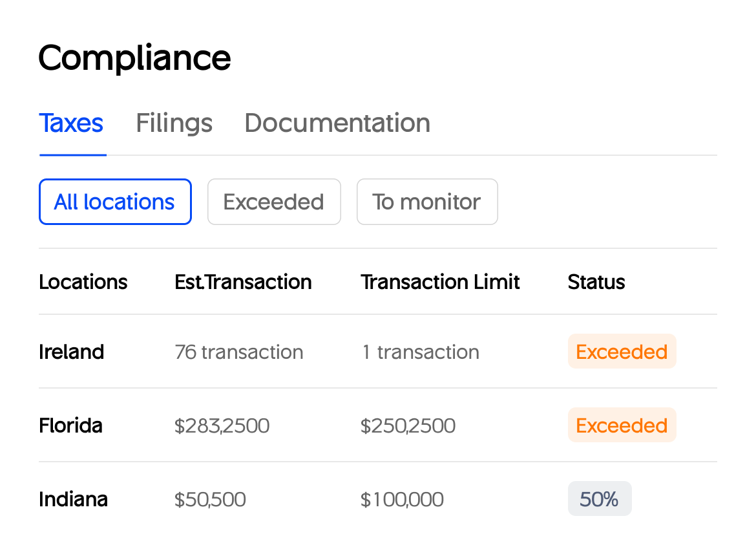Click Indiana's 50% status badge
The image size is (756, 547).
[600, 499]
